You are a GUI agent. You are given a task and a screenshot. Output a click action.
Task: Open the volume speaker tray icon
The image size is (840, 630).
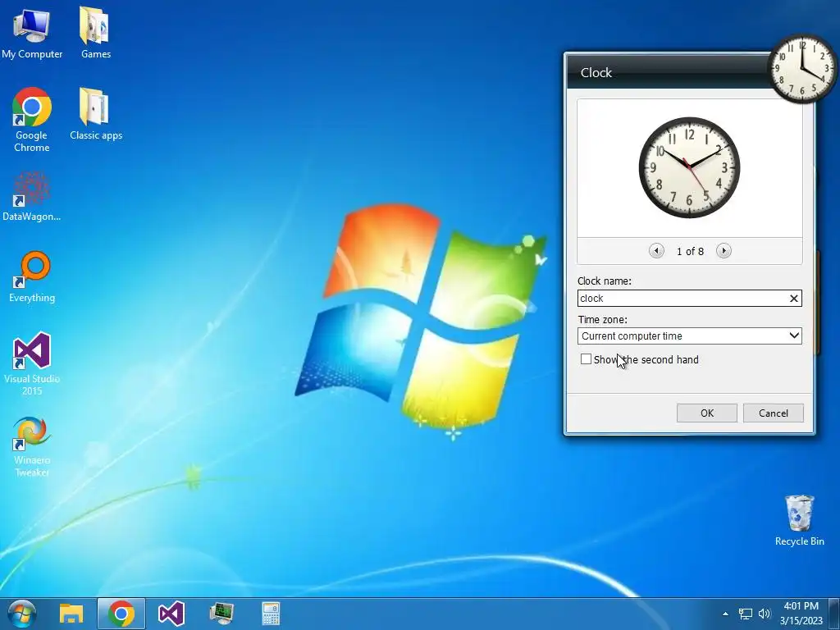765,614
